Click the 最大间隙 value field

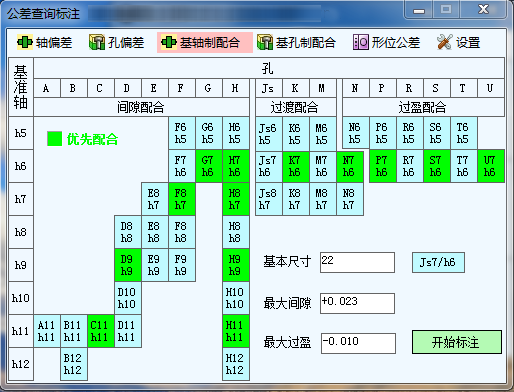(x=357, y=303)
